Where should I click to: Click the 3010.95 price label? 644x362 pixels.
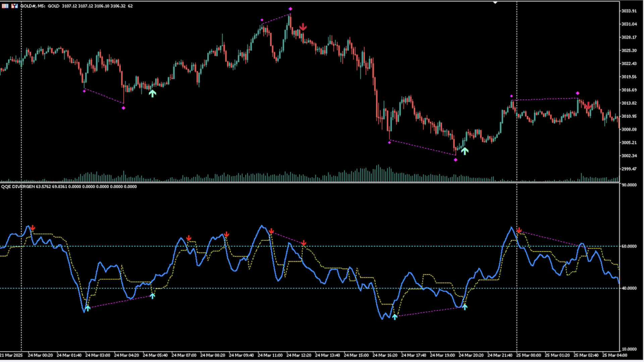point(629,116)
